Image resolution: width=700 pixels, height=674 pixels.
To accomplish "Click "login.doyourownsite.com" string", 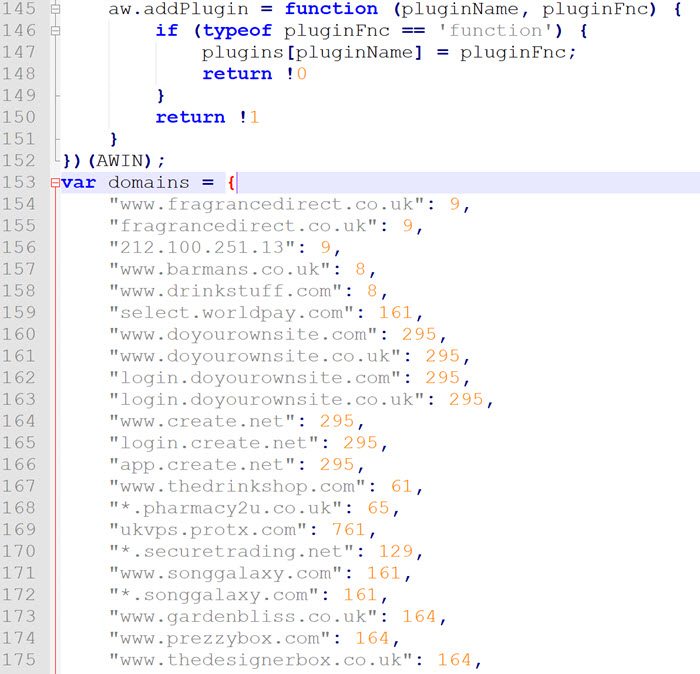I will point(254,378).
